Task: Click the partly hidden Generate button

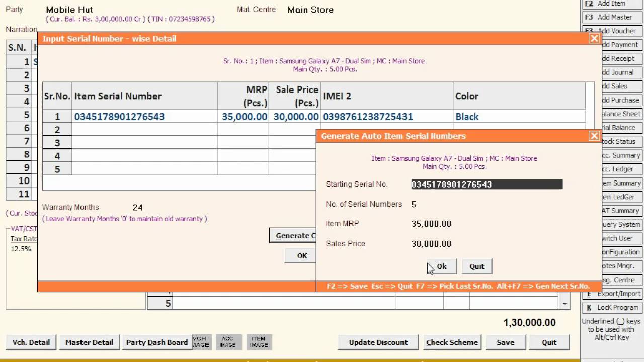Action: pyautogui.click(x=293, y=235)
